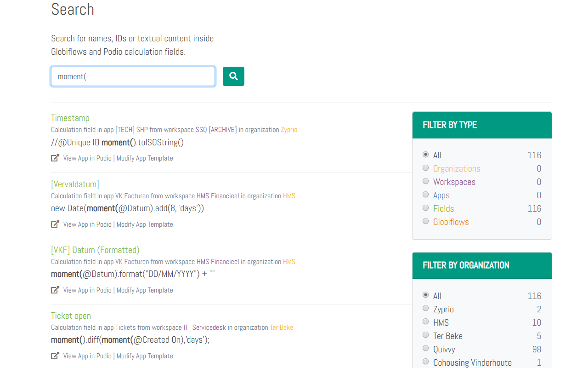Screen dimensions: 588x368
Task: Click Modify App Template under Timestamp
Action: 145,158
